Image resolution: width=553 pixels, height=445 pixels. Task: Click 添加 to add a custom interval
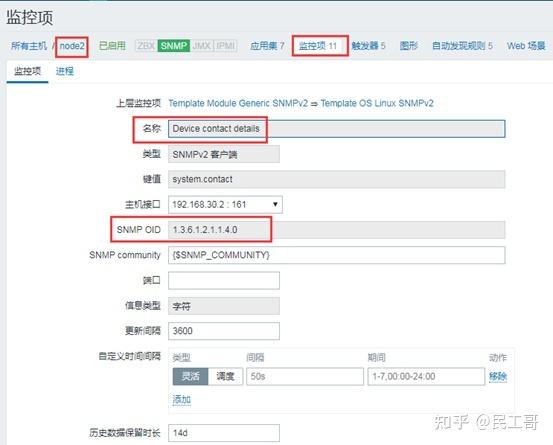coord(182,400)
